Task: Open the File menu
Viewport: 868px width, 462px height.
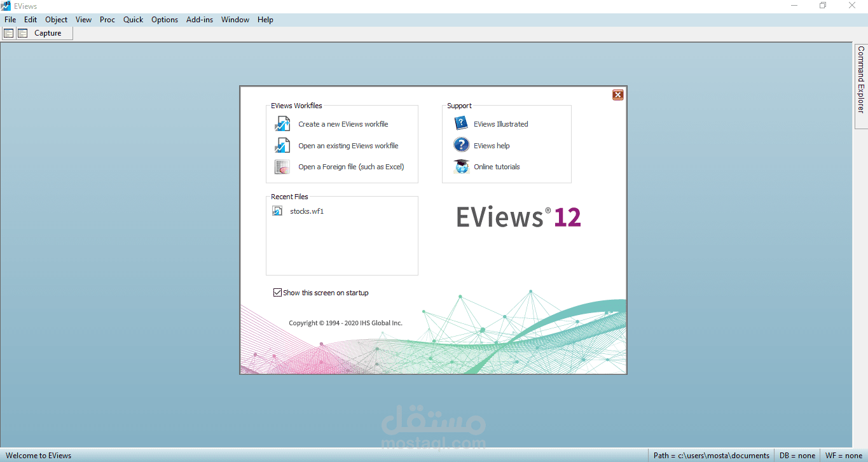Action: tap(10, 20)
